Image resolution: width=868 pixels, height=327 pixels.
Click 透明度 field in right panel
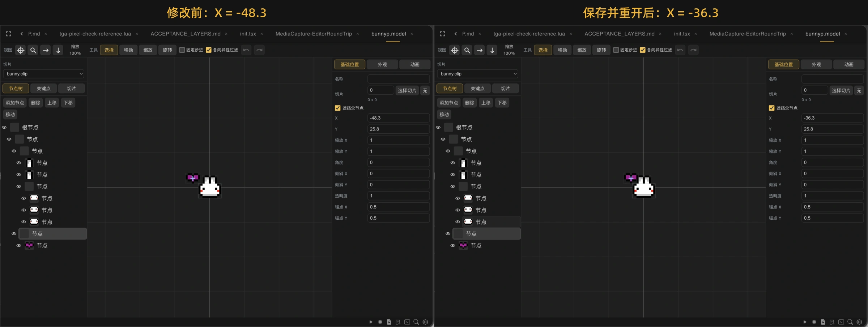pyautogui.click(x=833, y=196)
